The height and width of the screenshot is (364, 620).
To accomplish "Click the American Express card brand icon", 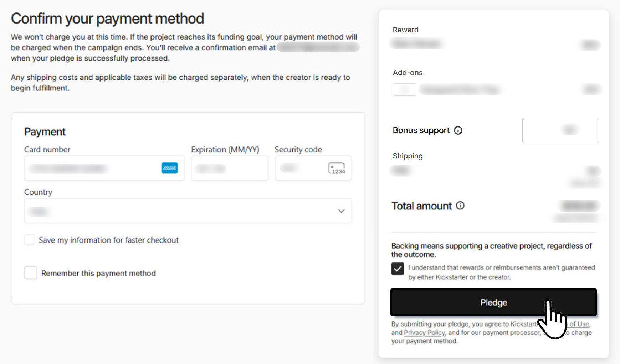I will click(170, 168).
